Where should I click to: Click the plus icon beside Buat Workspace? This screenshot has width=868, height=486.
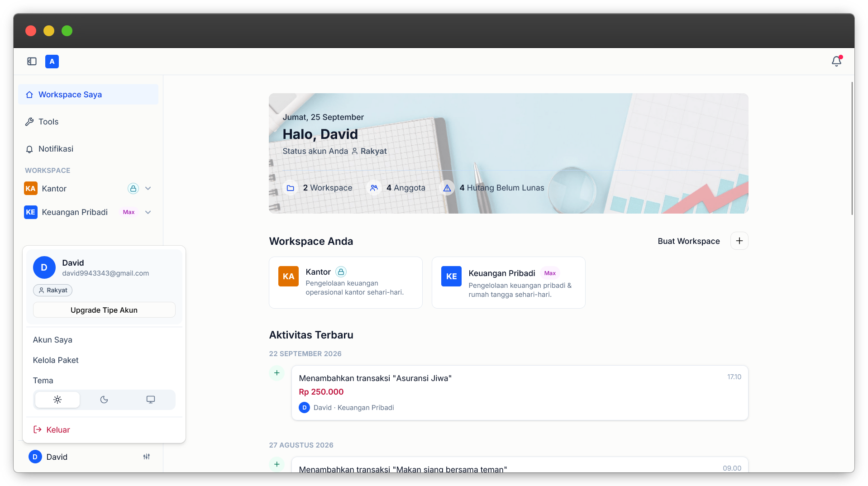739,241
